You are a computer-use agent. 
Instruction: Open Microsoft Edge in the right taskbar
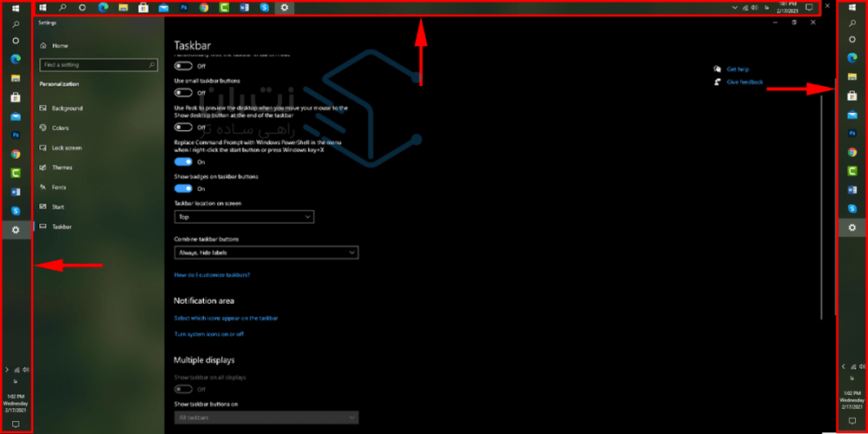852,58
